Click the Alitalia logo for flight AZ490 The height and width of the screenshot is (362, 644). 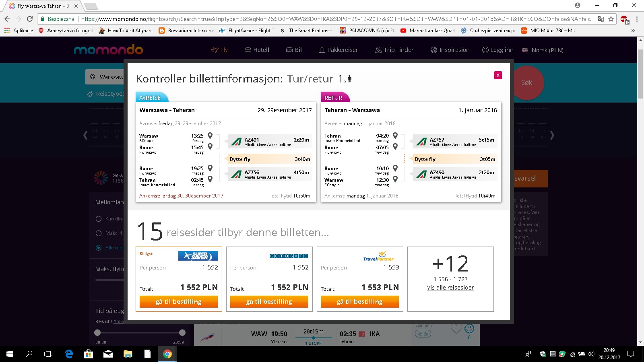click(x=421, y=174)
